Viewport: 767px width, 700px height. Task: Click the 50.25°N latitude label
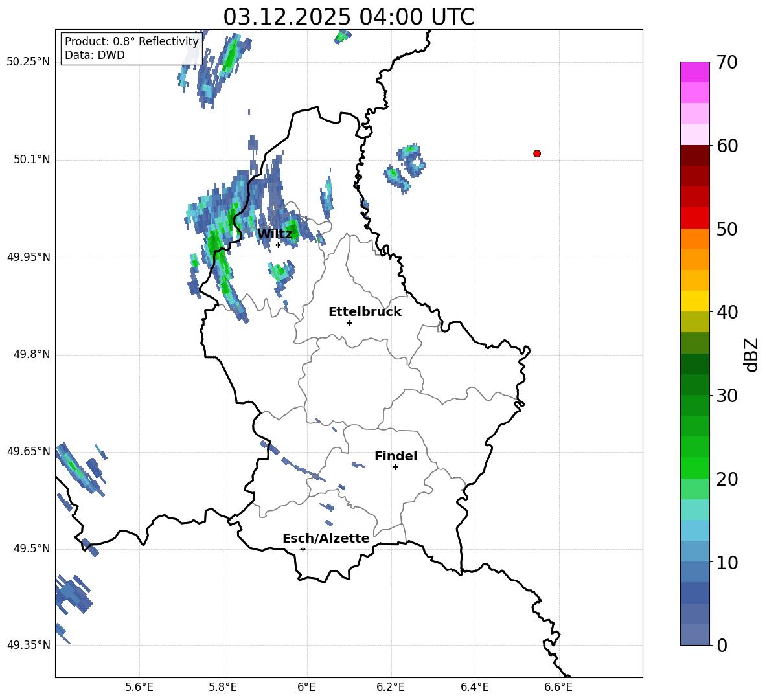(29, 62)
